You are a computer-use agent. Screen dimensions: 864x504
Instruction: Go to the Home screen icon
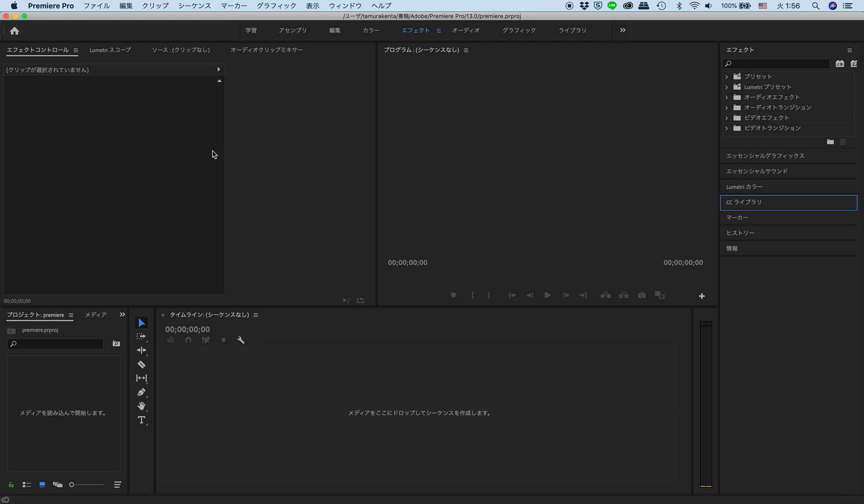click(x=14, y=31)
